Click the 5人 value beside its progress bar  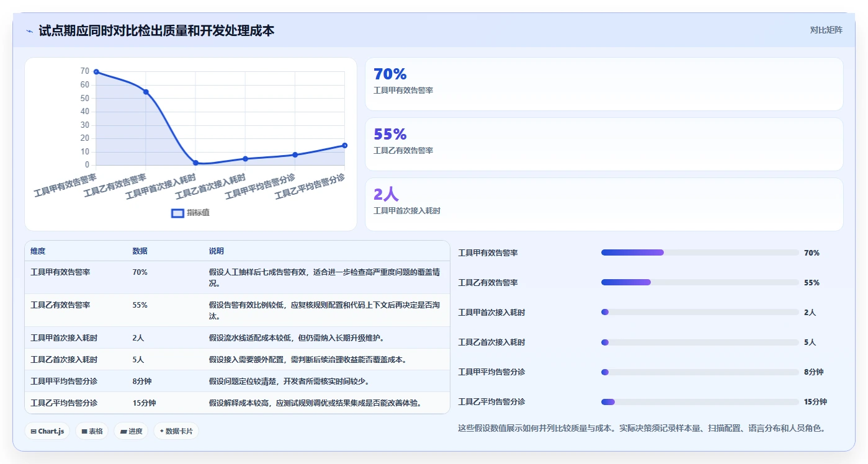[x=810, y=342]
